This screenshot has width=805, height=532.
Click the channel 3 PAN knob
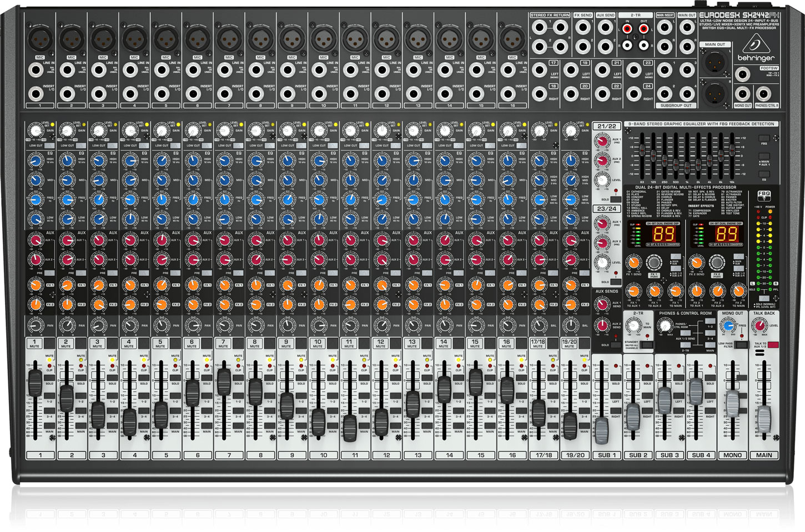[98, 325]
